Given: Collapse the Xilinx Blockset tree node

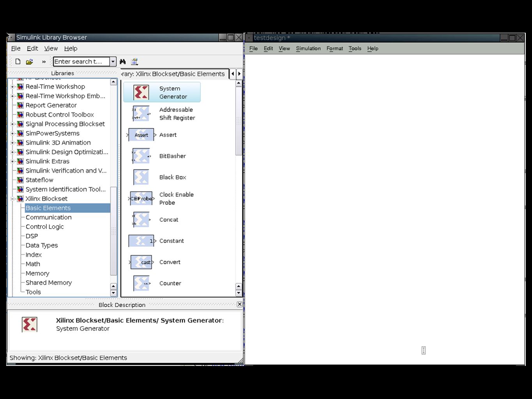Looking at the screenshot, I should (x=12, y=199).
